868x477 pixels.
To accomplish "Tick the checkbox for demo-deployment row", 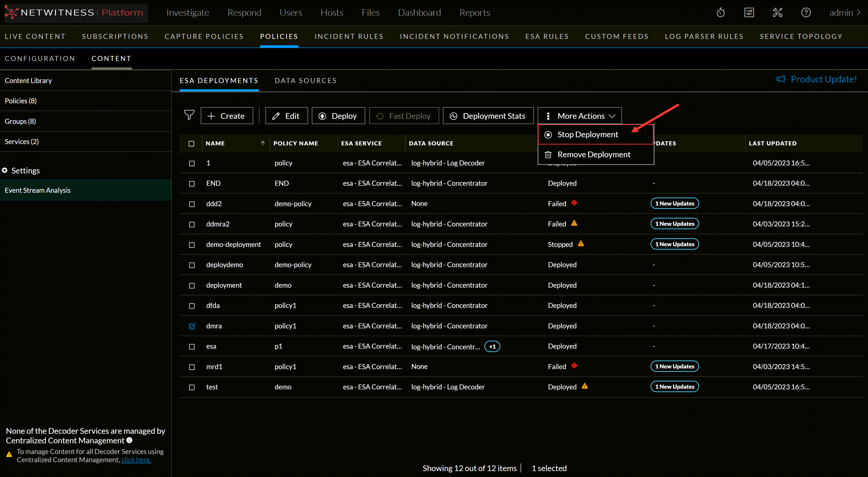I will click(x=192, y=245).
